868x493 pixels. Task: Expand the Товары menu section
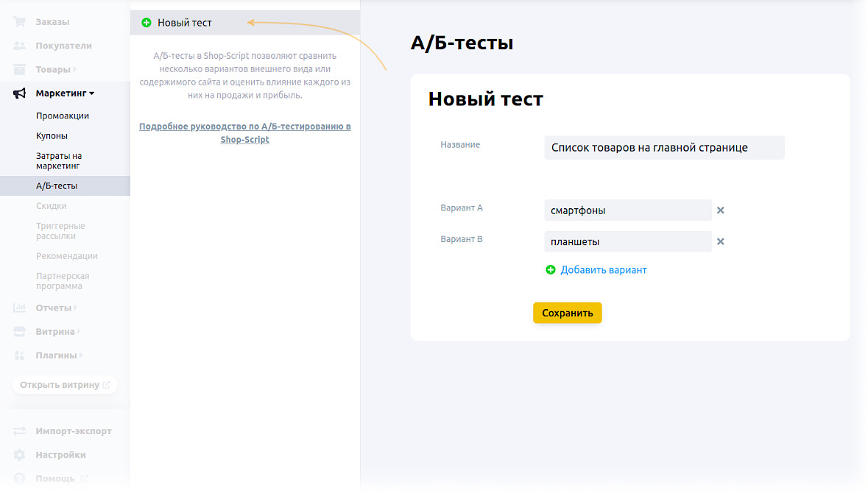tap(56, 70)
